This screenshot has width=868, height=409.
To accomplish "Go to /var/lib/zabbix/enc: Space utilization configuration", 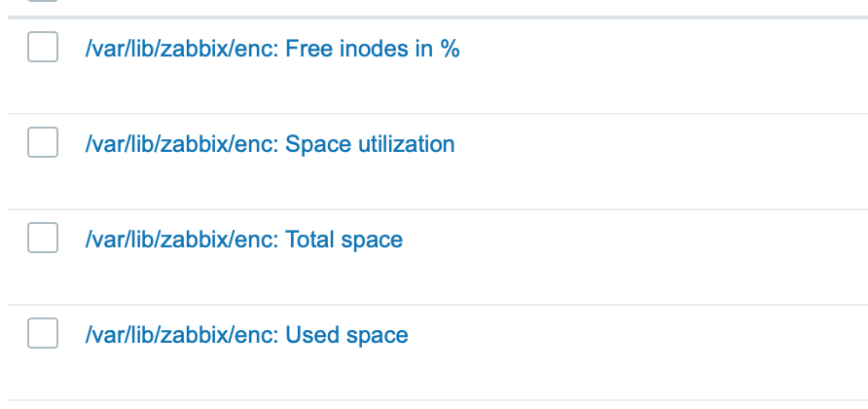I will [x=270, y=144].
